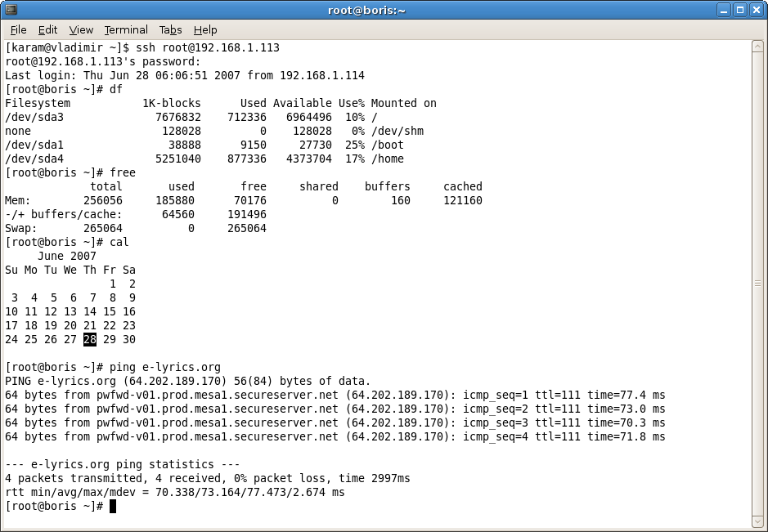Open the View menu

[x=81, y=29]
